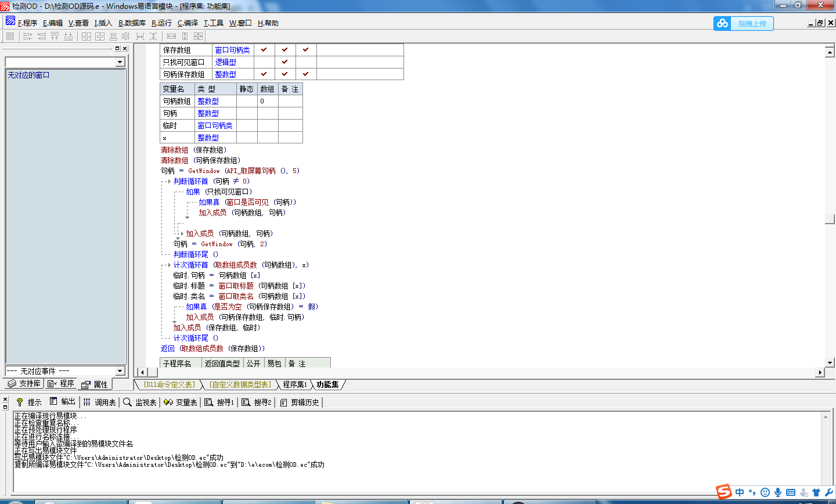The height and width of the screenshot is (504, 836).
Task: Click the Baidu cloud upload icon
Action: point(722,23)
